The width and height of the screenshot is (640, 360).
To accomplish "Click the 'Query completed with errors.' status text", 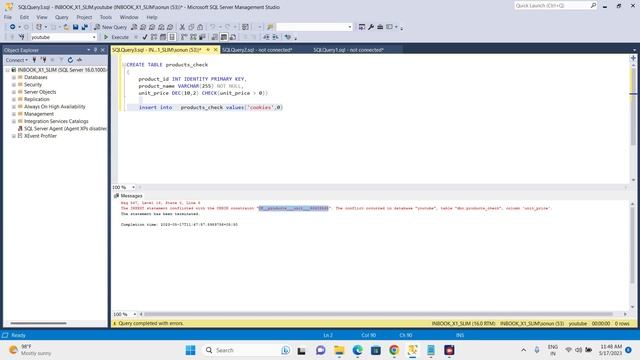I will [x=151, y=323].
